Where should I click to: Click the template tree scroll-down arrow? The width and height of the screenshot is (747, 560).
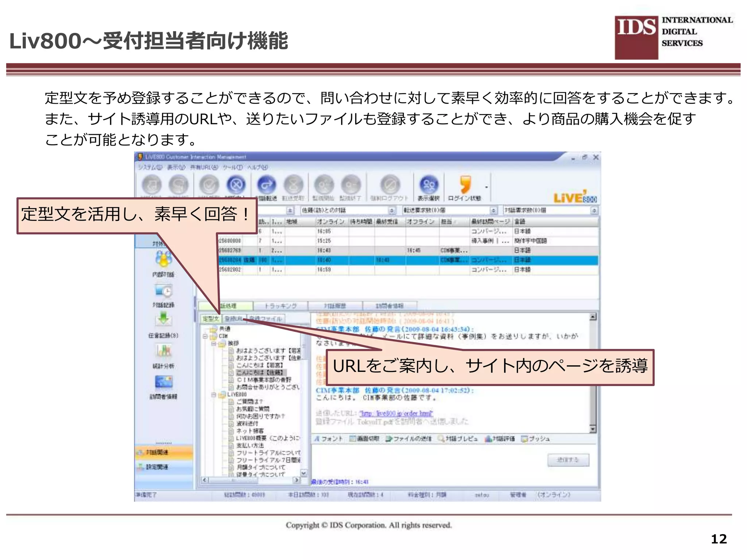tap(304, 473)
